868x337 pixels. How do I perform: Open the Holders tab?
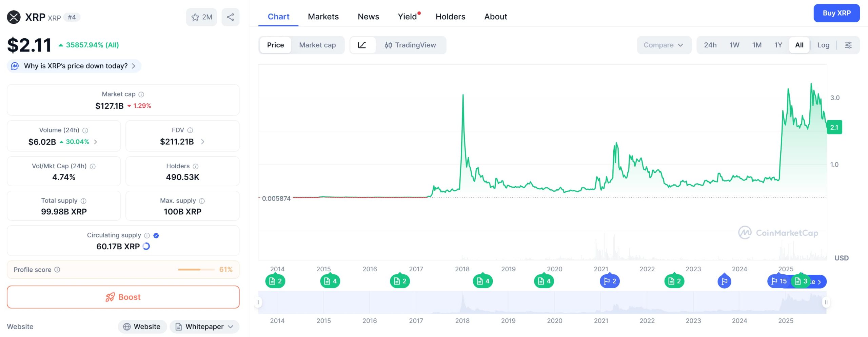(450, 16)
